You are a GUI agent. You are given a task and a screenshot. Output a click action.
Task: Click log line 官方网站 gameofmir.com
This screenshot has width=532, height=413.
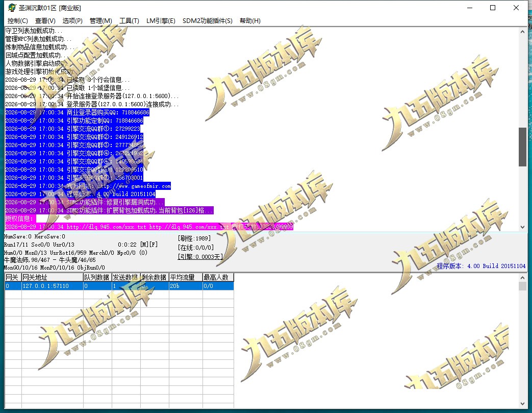point(88,186)
